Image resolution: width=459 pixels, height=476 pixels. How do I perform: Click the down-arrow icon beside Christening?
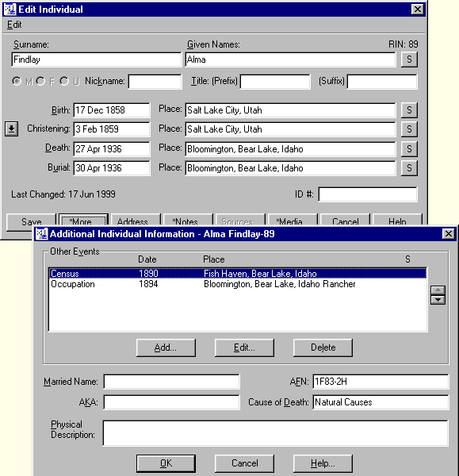click(x=12, y=129)
